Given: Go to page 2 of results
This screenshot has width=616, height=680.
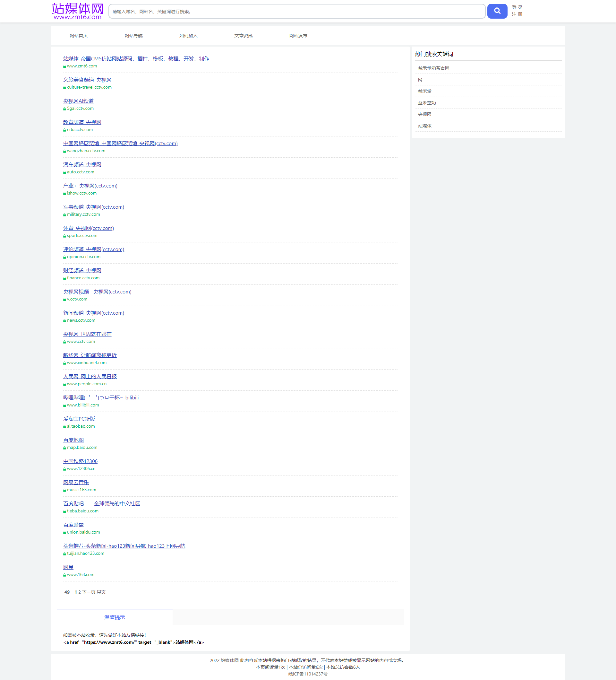Looking at the screenshot, I should (80, 592).
